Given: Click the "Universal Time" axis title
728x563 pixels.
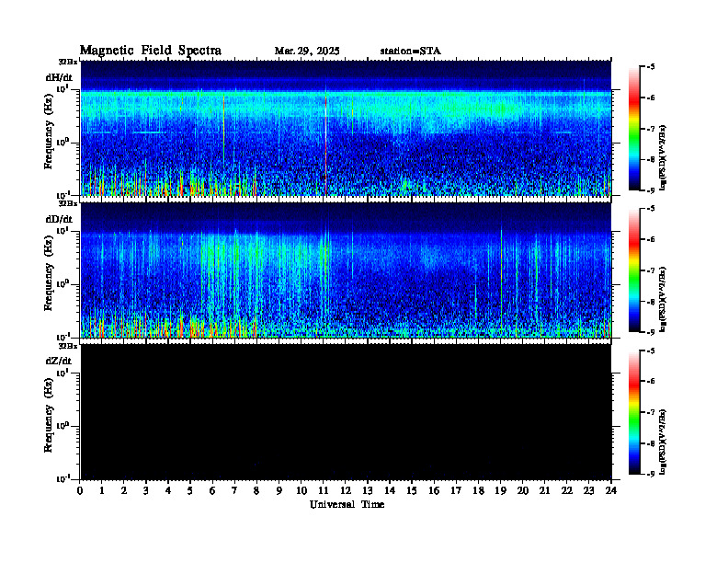Looking at the screenshot, I should [x=347, y=504].
